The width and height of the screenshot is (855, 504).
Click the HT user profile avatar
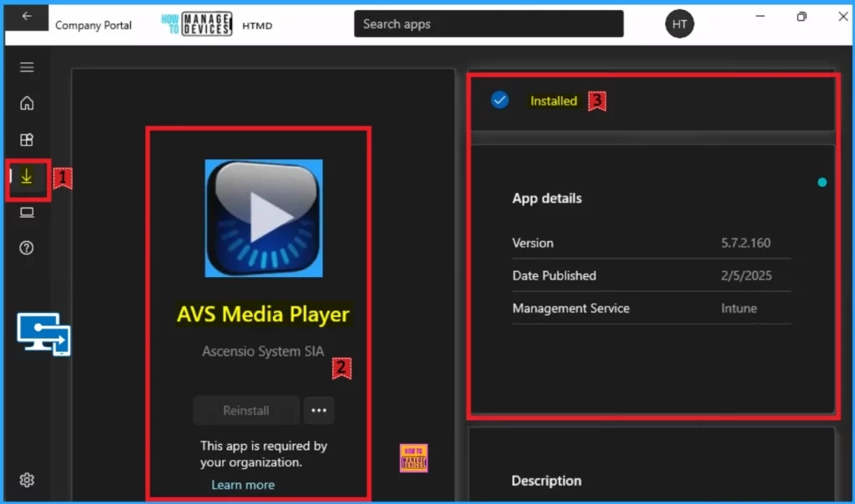680,24
